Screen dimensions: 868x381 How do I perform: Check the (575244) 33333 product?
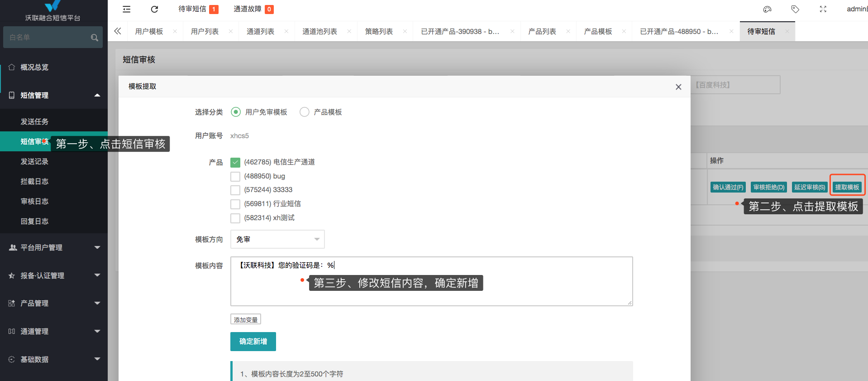click(235, 190)
